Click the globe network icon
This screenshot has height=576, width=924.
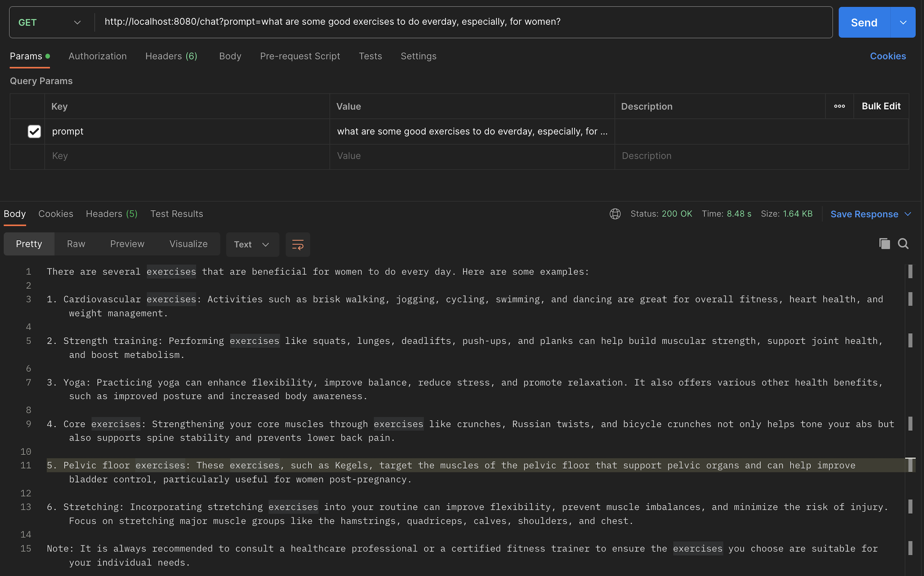[615, 214]
